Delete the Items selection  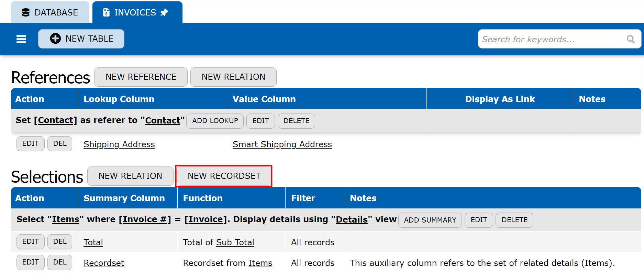tap(514, 220)
